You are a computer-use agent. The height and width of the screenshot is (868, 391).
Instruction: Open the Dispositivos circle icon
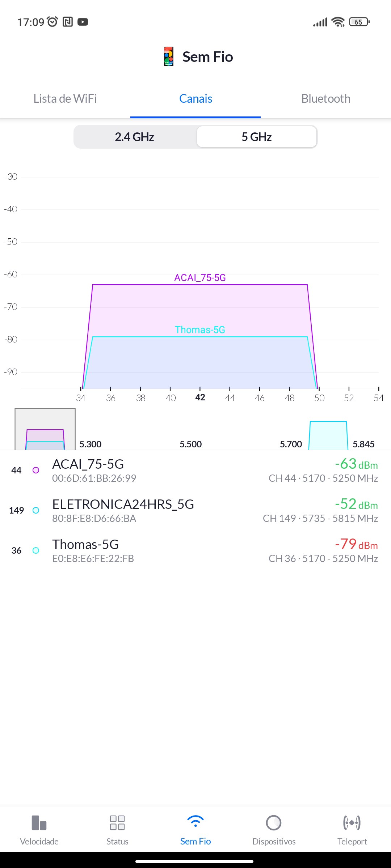point(274,823)
